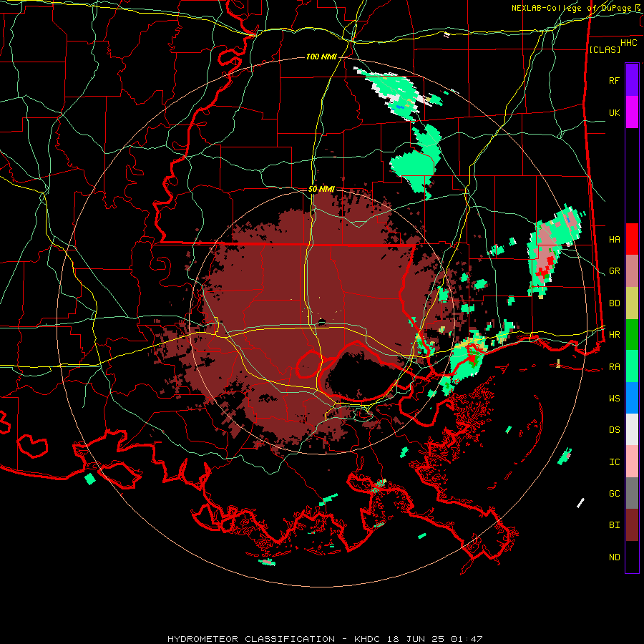This screenshot has width=644, height=644.
Task: Click the 18 JUN 25 date text
Action: click(x=417, y=639)
